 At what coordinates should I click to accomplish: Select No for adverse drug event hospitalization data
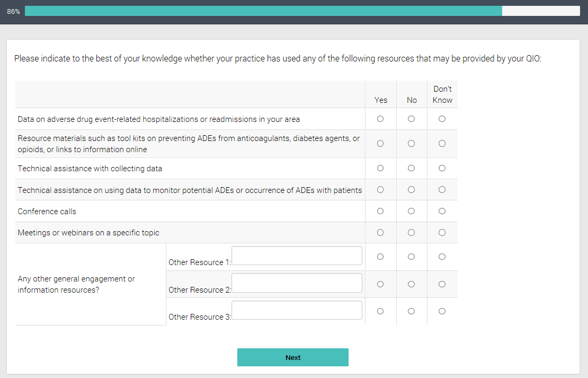tap(412, 119)
